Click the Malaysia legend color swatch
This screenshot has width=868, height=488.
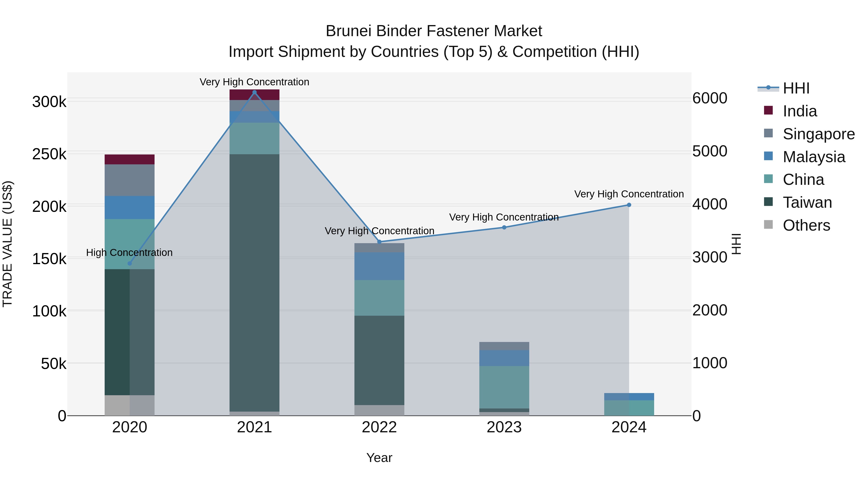[x=768, y=156]
